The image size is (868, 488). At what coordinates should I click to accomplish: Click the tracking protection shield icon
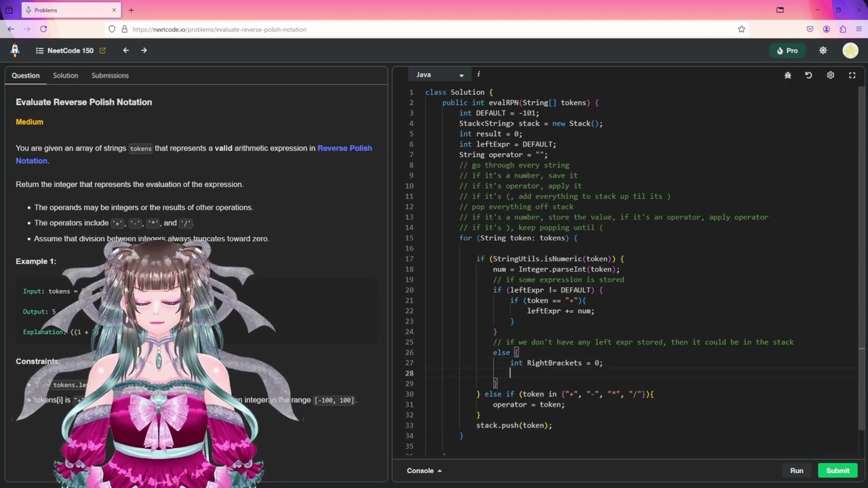coord(112,29)
